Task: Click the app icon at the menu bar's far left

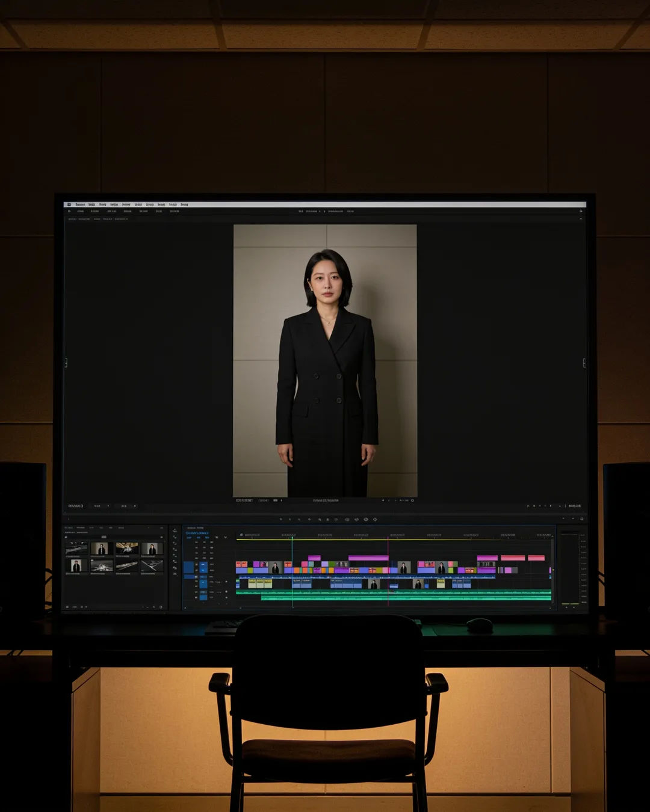Action: [x=69, y=205]
